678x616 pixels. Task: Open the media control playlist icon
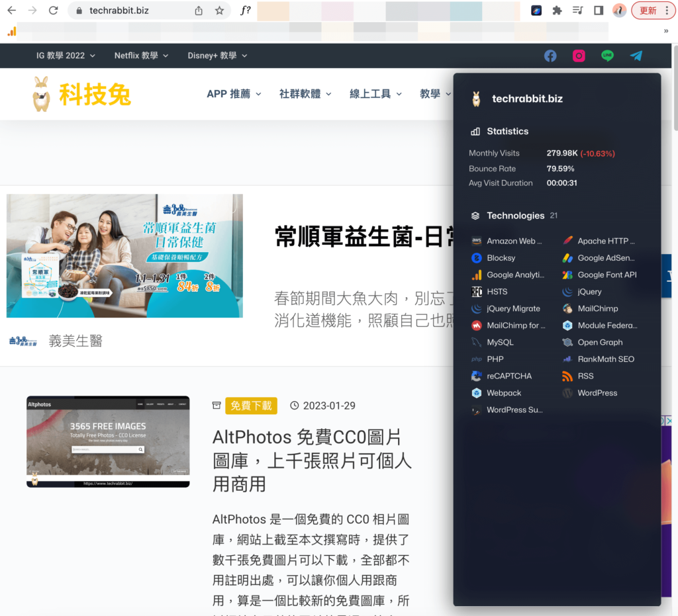[577, 11]
